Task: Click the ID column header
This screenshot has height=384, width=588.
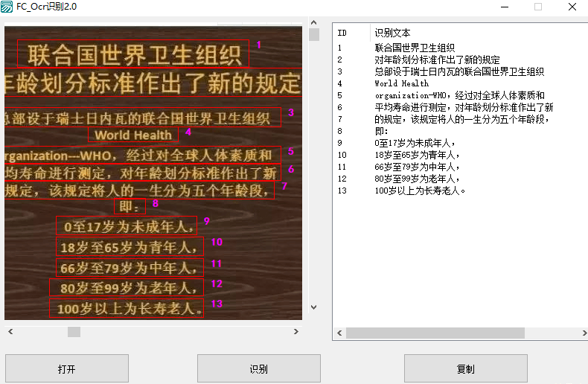Action: 352,33
